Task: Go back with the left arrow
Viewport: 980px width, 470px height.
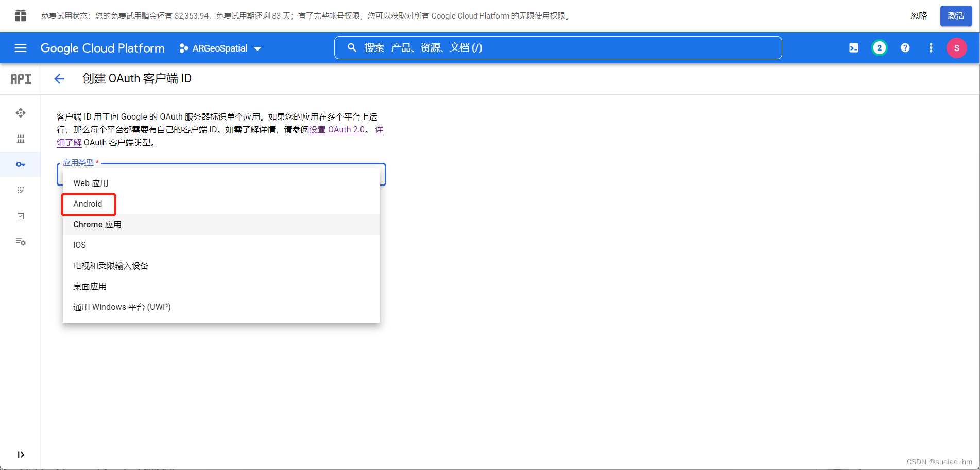Action: (60, 79)
